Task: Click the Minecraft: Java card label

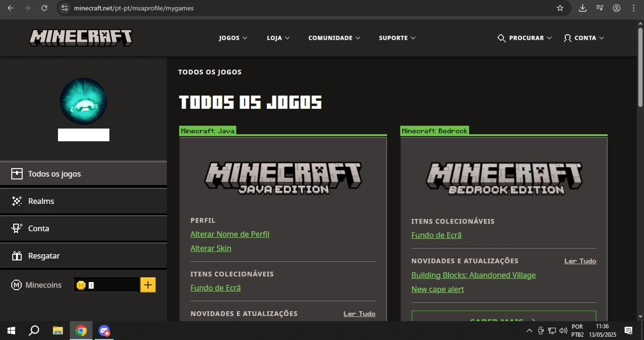Action: pos(207,131)
